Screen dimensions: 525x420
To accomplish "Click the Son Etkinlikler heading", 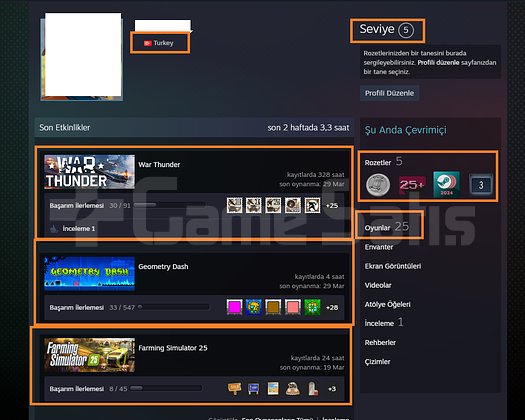I will point(65,128).
